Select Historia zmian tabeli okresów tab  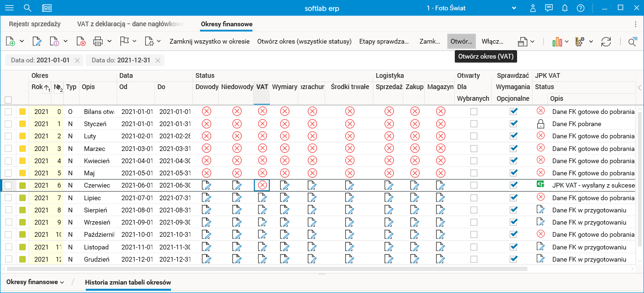point(128,282)
